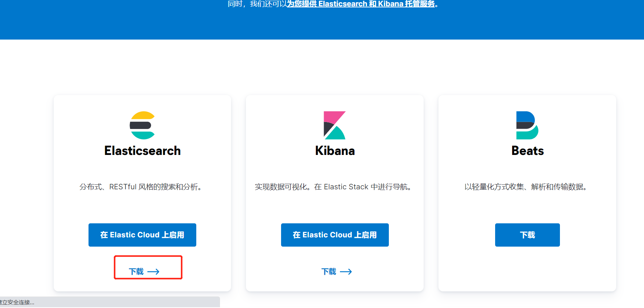Click the Elasticsearch product title text
The width and height of the screenshot is (644, 308).
click(x=142, y=150)
